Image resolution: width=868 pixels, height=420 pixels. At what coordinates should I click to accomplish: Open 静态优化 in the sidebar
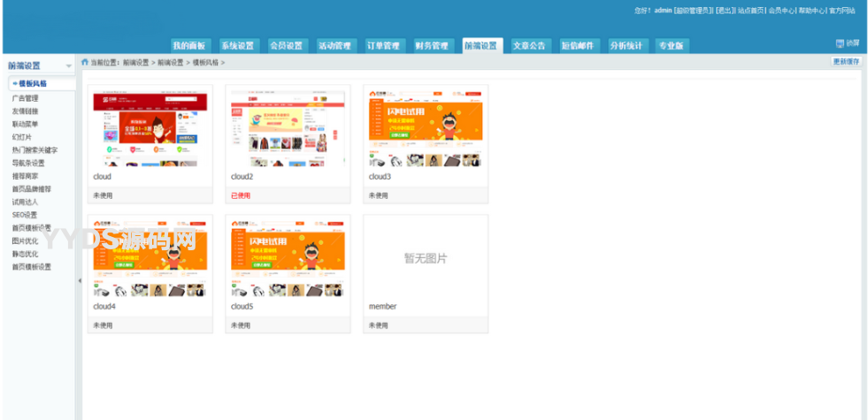25,254
